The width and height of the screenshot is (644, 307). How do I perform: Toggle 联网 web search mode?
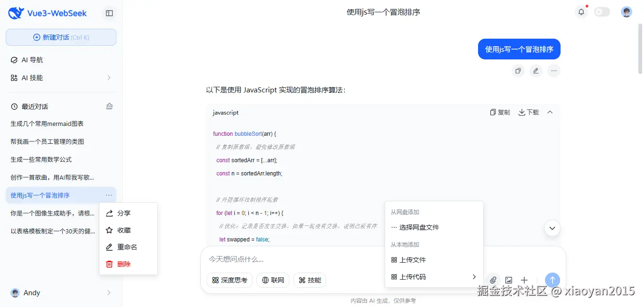[273, 280]
